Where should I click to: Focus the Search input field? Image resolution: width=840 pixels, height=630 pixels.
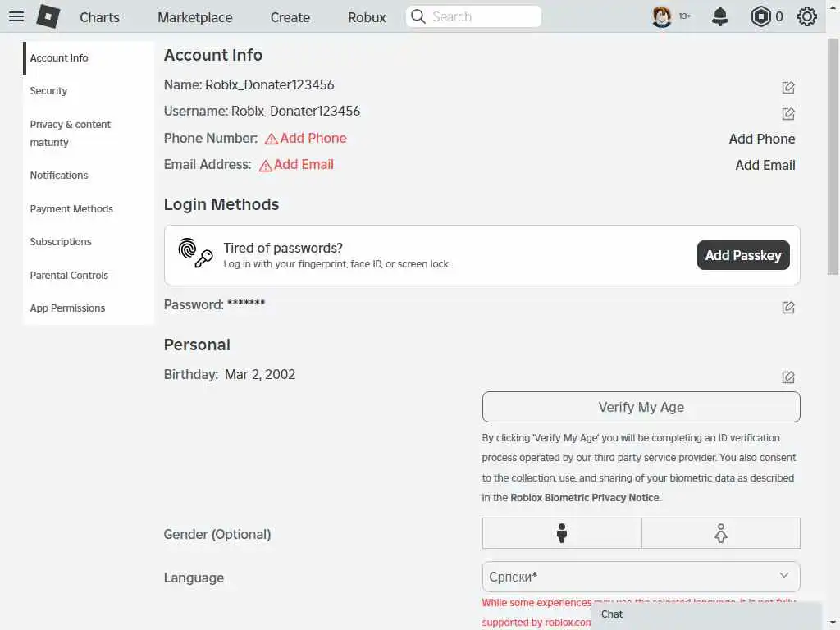(485, 16)
